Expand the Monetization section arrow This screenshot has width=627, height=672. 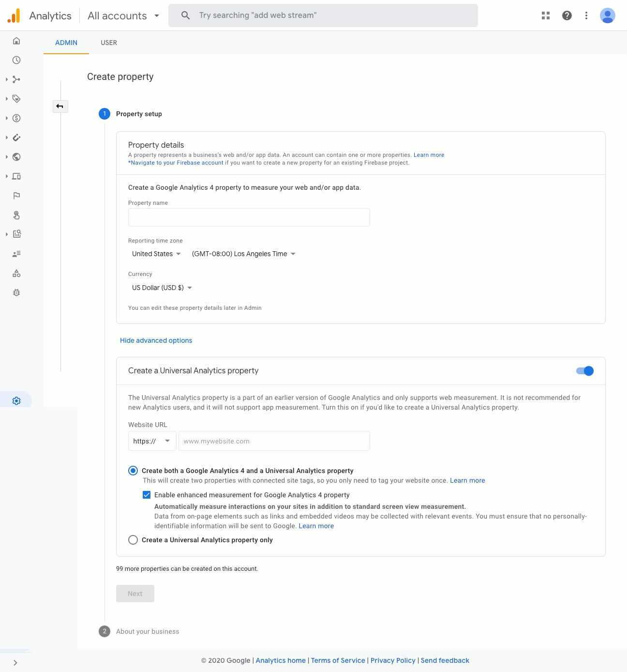click(x=7, y=118)
